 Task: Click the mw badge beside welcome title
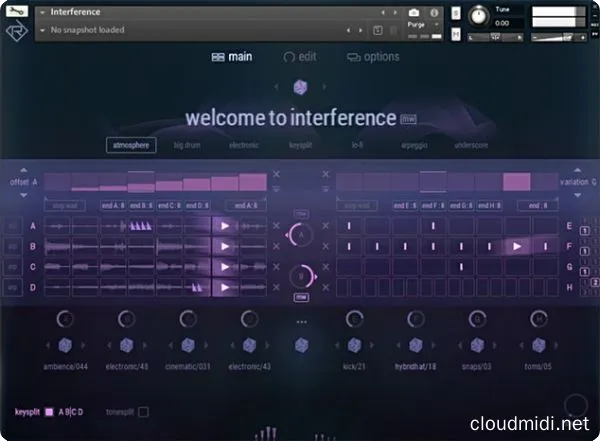click(408, 119)
